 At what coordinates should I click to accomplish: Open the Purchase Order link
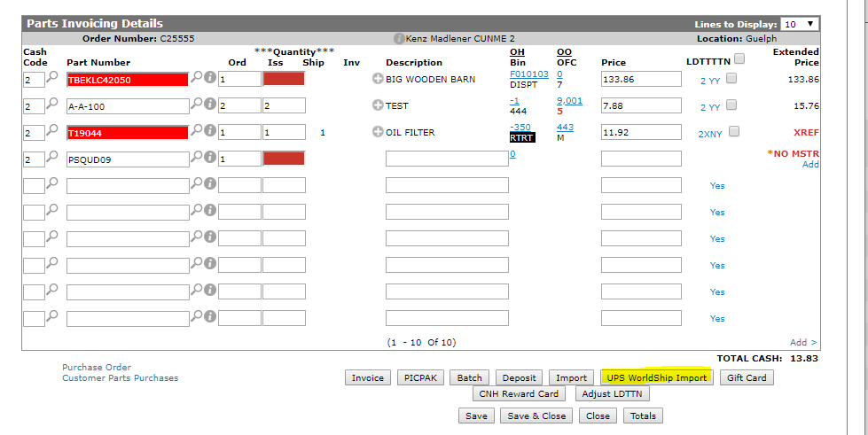(97, 367)
